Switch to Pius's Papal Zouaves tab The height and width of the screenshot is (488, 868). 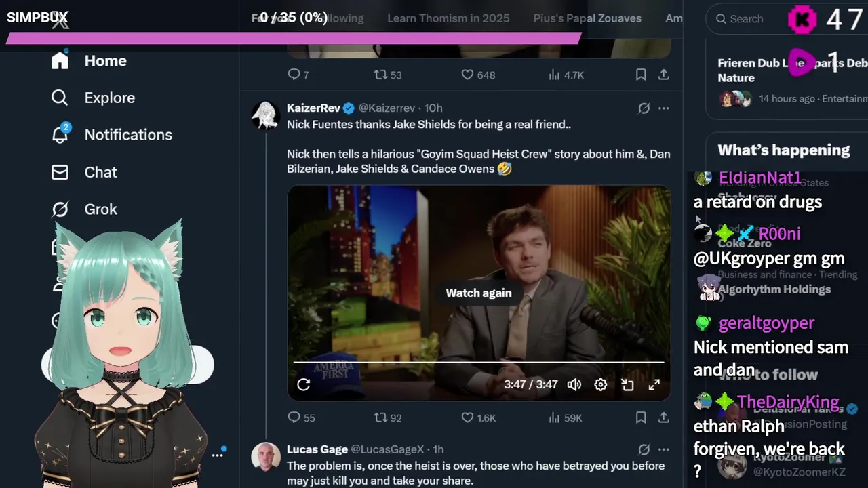pyautogui.click(x=587, y=18)
